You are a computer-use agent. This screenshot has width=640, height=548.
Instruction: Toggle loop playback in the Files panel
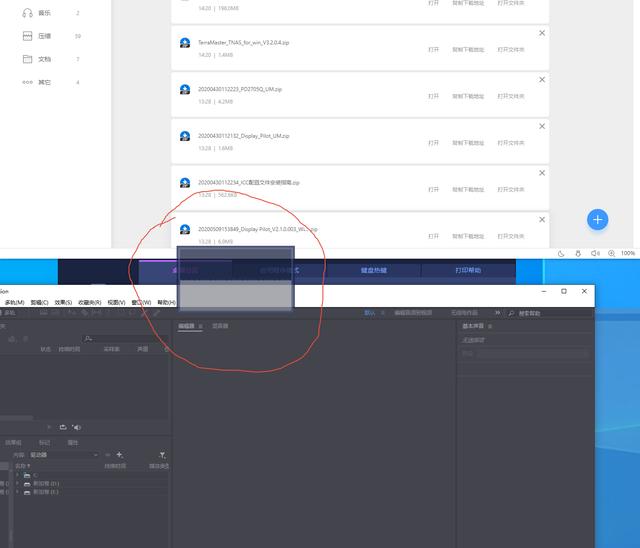click(x=63, y=427)
